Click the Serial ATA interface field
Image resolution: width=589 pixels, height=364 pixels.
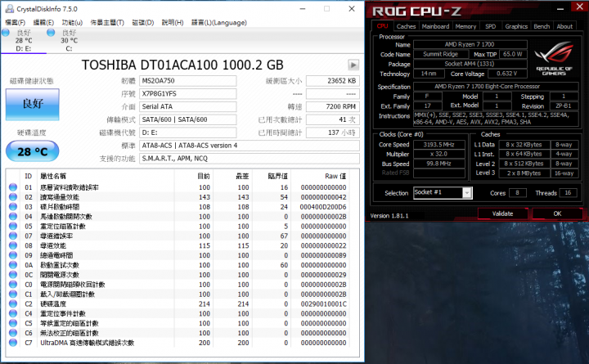pyautogui.click(x=188, y=106)
